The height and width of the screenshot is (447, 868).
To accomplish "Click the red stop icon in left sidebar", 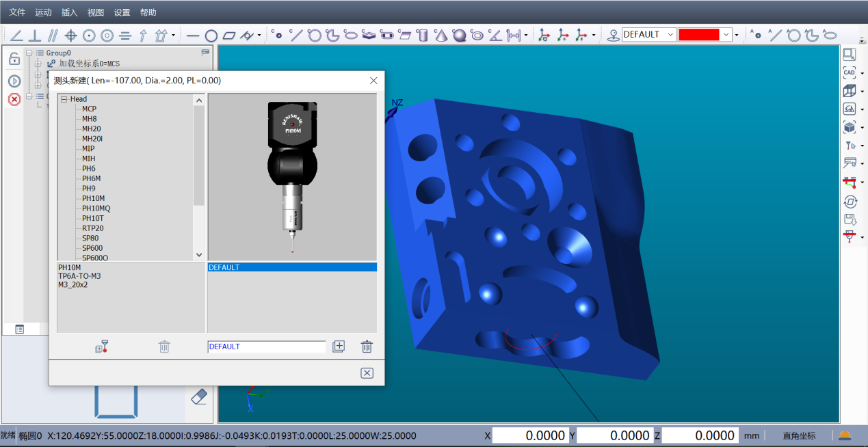I will (x=14, y=100).
